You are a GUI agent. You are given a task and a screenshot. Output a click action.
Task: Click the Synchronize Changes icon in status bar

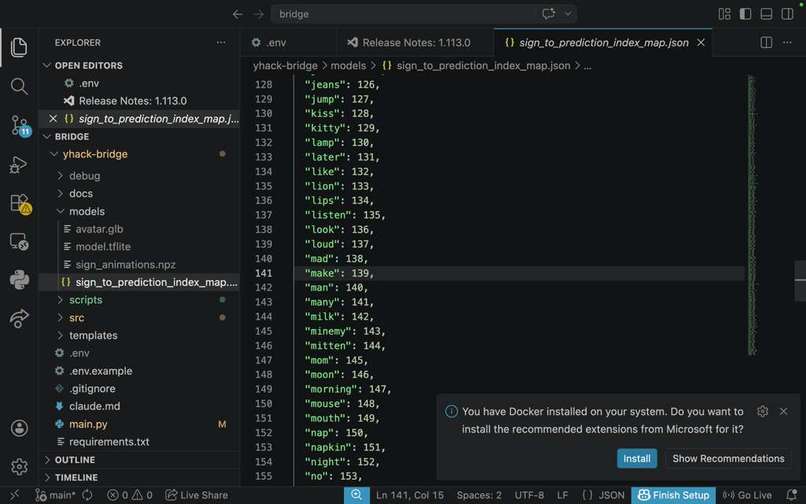click(87, 495)
